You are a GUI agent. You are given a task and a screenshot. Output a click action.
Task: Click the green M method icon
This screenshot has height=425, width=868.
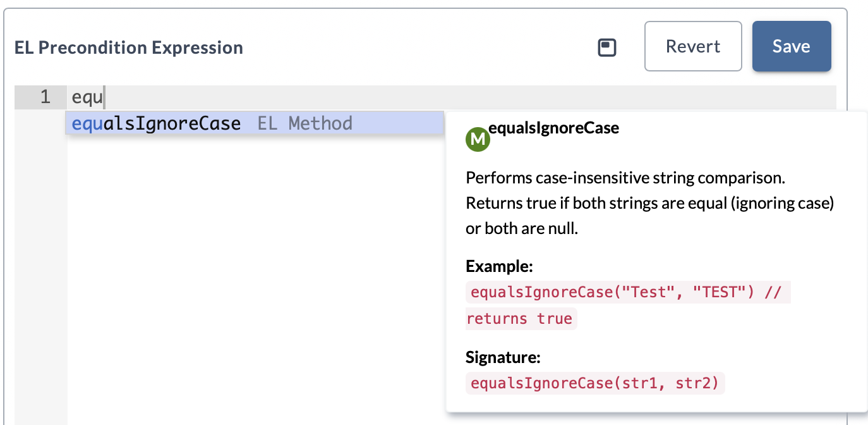tap(477, 140)
